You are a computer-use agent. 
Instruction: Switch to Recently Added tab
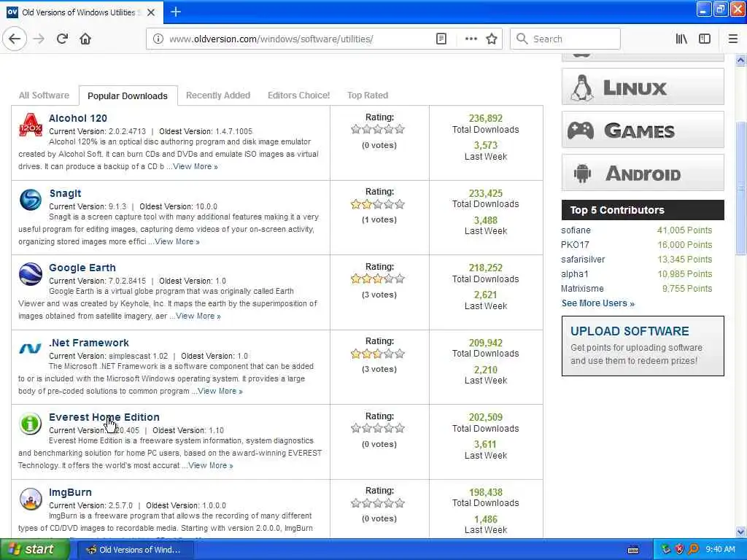(x=217, y=96)
